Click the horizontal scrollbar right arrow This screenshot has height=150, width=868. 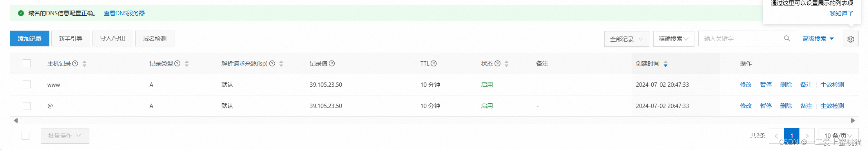click(853, 121)
